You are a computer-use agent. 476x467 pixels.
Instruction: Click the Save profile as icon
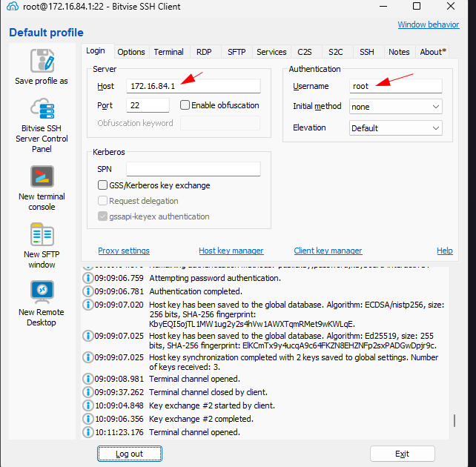point(42,61)
